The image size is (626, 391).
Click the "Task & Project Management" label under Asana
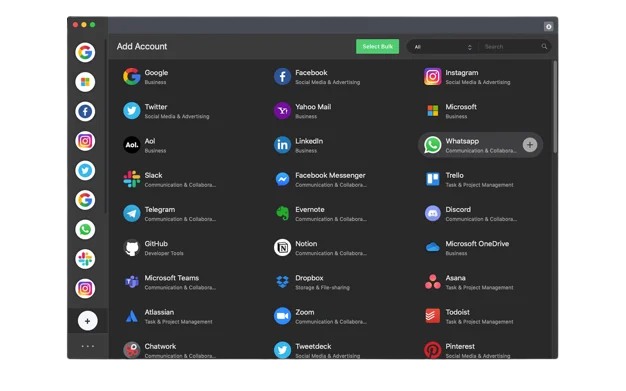coord(479,288)
